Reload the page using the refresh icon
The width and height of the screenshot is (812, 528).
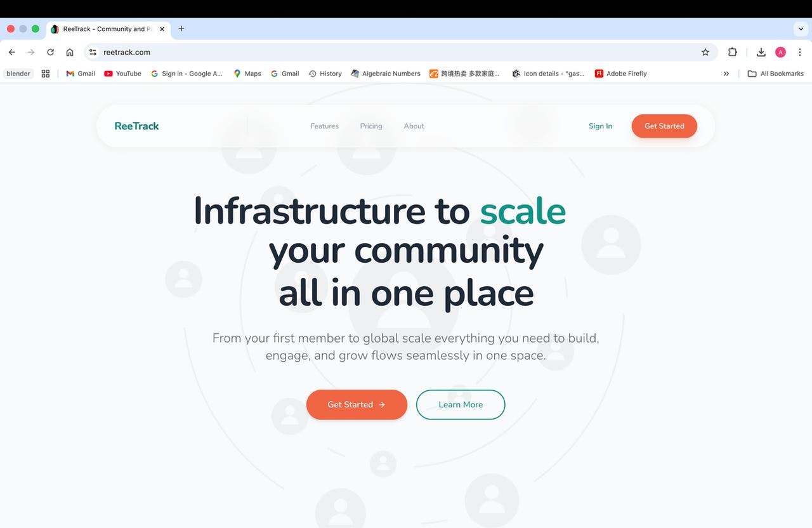(50, 52)
